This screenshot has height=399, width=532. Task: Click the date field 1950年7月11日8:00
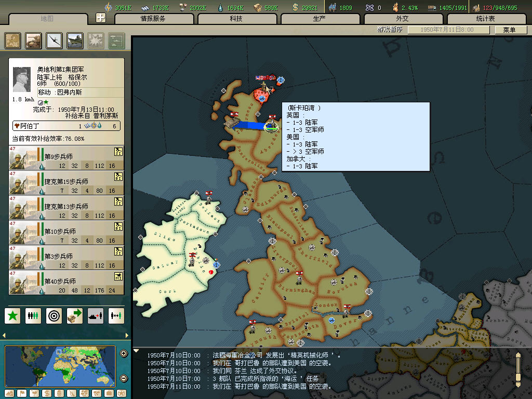[x=448, y=30]
